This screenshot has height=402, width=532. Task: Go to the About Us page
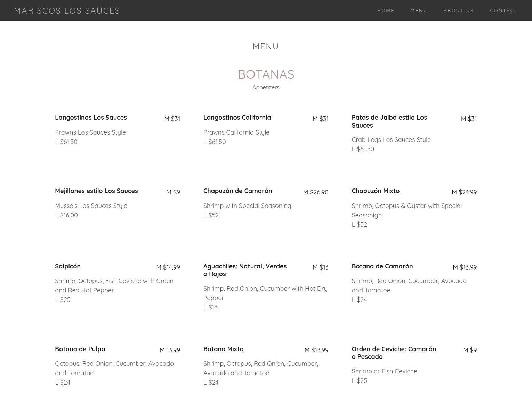coord(458,11)
